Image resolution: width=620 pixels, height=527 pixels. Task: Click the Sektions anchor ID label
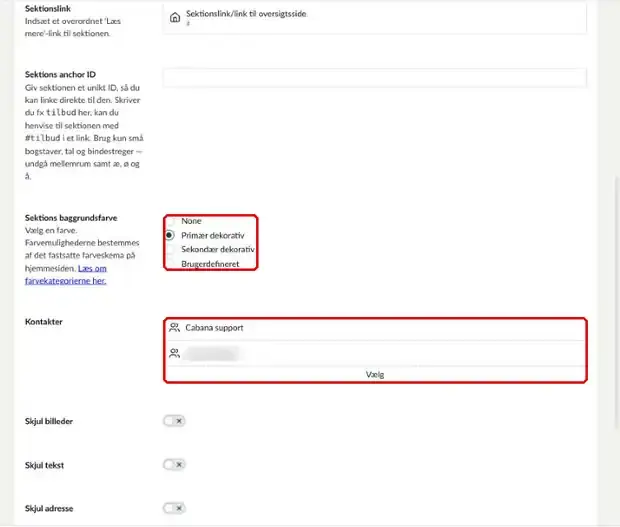(x=60, y=74)
